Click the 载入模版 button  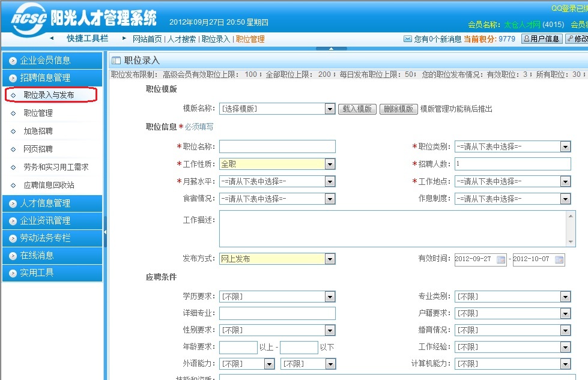click(357, 109)
